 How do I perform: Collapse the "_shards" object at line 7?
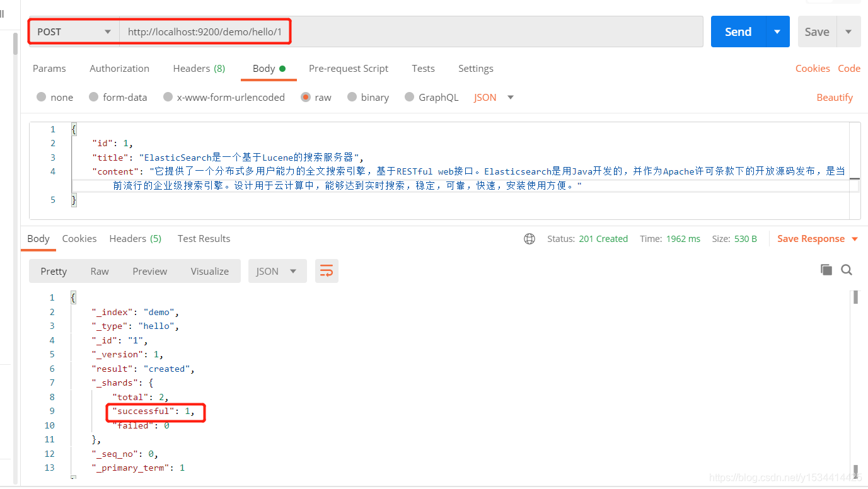coord(122,383)
